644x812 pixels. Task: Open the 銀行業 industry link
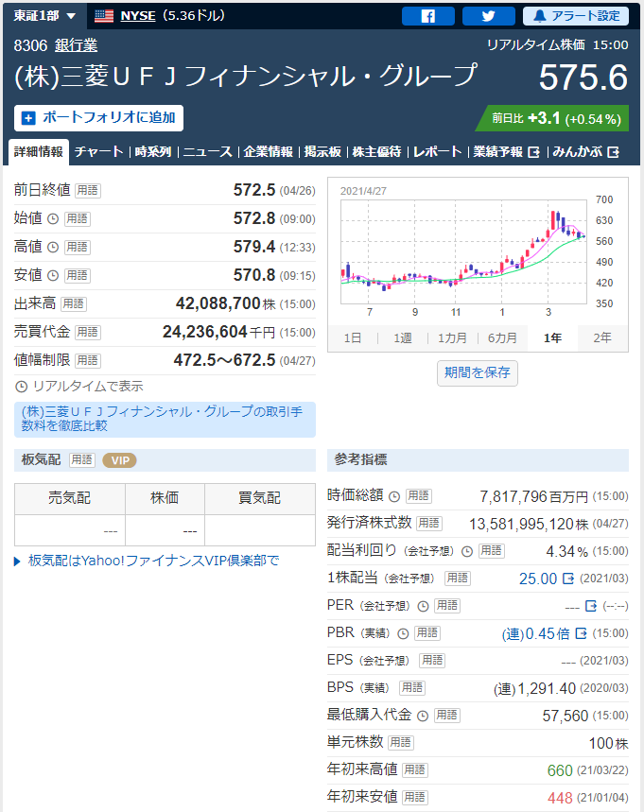(77, 45)
